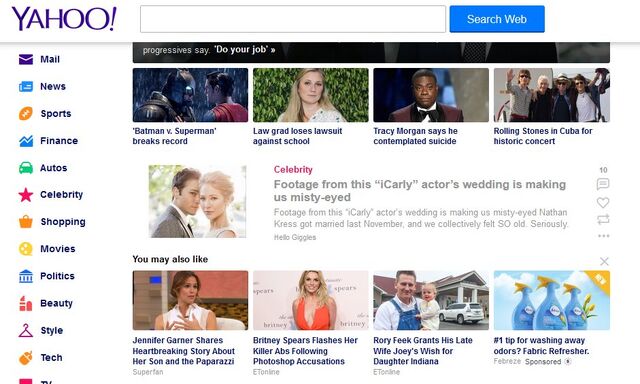
Task: Open Batman v. Superman thumbnail image
Action: [190, 95]
